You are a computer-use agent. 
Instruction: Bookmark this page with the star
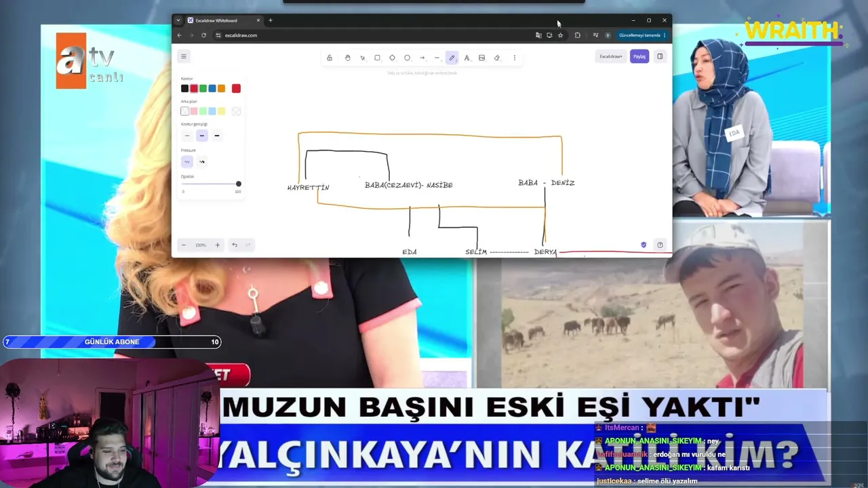tap(560, 35)
